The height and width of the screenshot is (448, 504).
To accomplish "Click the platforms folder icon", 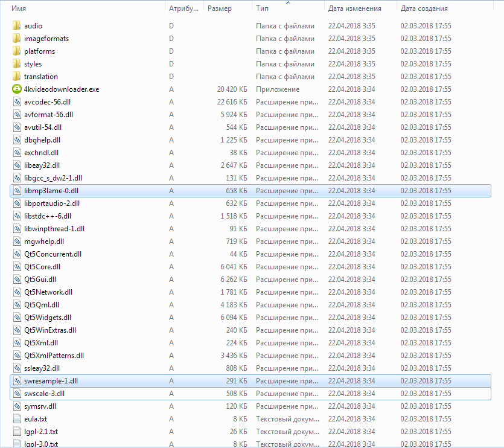I will click(17, 51).
